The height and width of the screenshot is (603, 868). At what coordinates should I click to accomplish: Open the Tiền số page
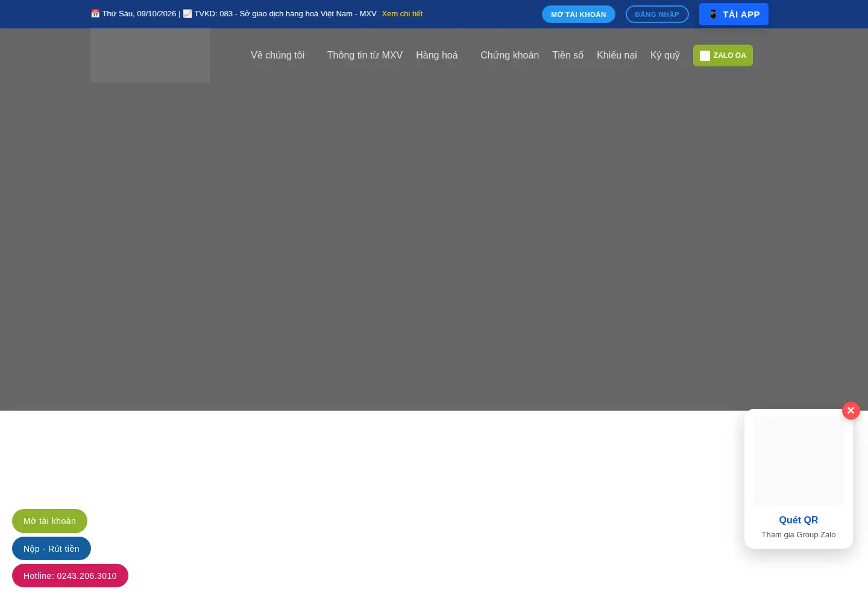pos(568,55)
